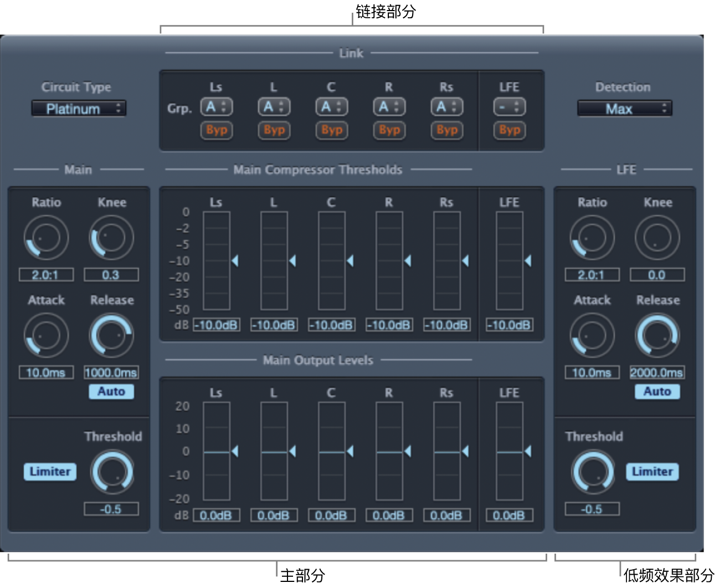The image size is (719, 588).
Task: Click the Main limiter Threshold knob
Action: [x=112, y=472]
